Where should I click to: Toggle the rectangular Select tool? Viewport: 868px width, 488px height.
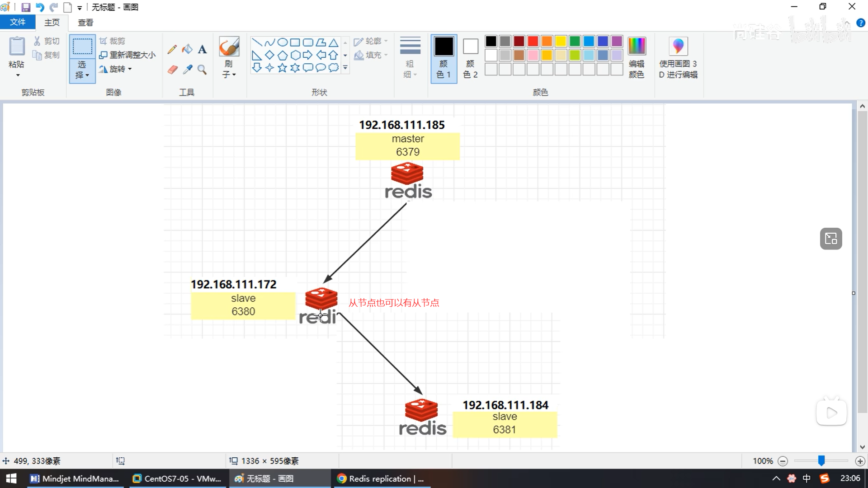(82, 47)
